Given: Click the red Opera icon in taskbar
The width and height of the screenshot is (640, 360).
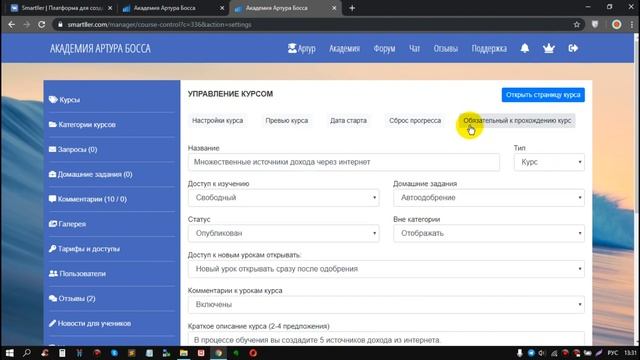Looking at the screenshot, I should click(x=253, y=353).
